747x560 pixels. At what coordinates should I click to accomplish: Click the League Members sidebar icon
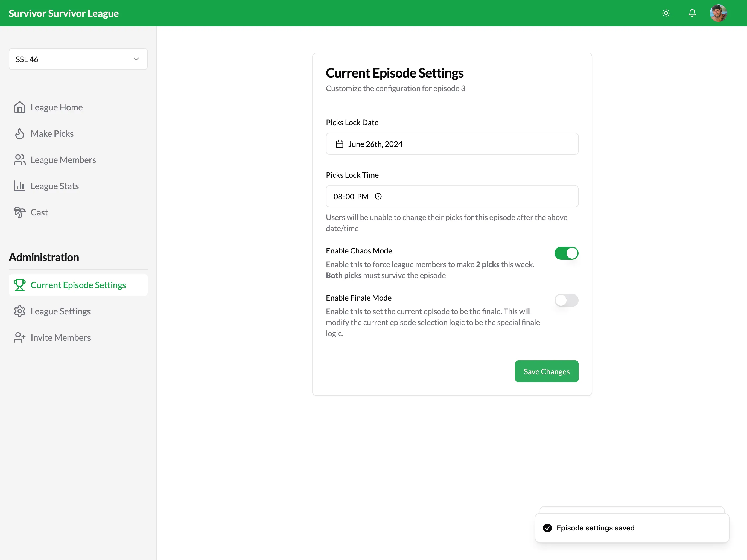coord(19,159)
